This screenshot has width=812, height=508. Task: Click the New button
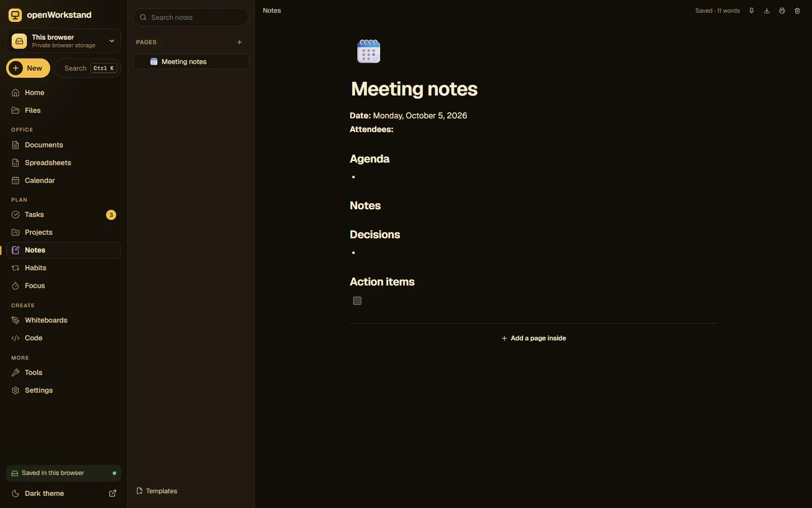28,68
